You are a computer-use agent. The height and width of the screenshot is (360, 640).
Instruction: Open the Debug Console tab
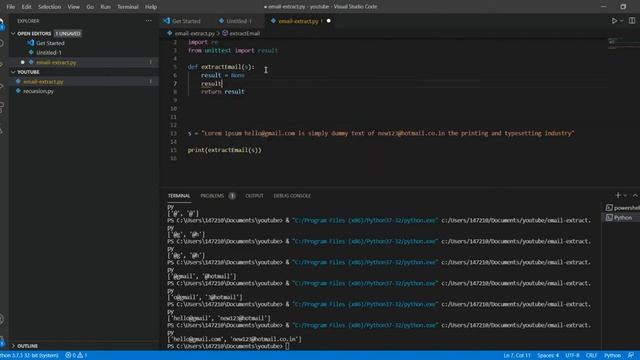pos(292,196)
